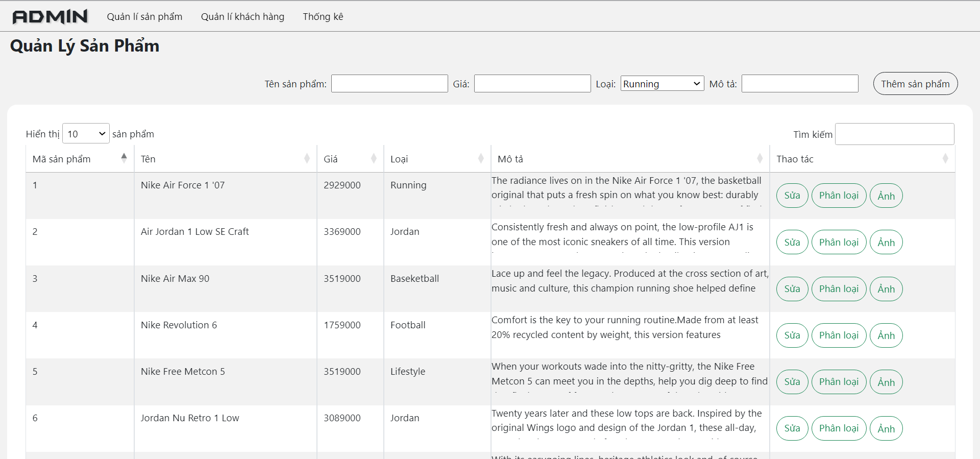Click Sửa for Air Jordan 1 Low SE Craft
The height and width of the screenshot is (459, 980).
click(792, 242)
